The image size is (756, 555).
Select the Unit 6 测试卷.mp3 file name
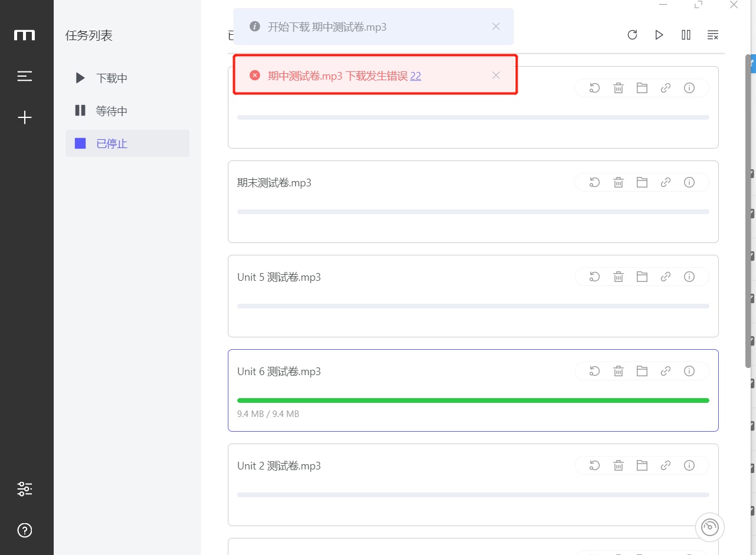[279, 372]
